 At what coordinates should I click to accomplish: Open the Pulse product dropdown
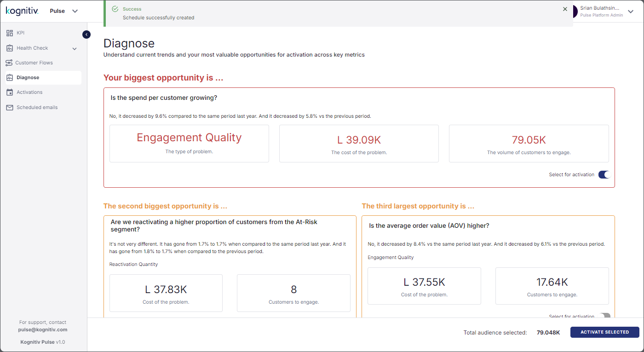[64, 11]
